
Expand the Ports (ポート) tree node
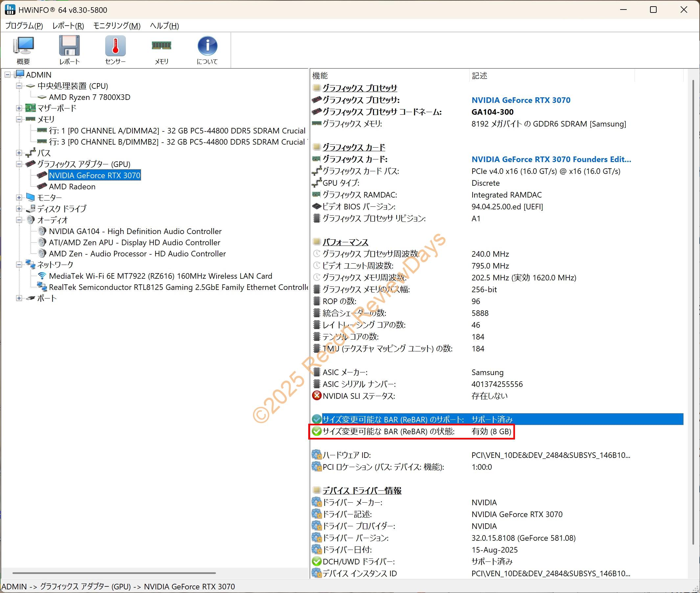point(19,298)
